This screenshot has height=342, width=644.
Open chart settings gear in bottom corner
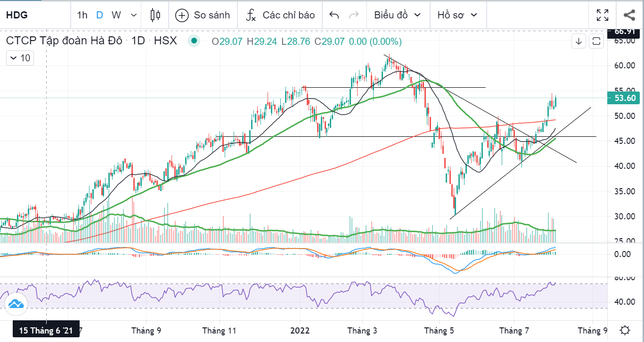pyautogui.click(x=625, y=330)
